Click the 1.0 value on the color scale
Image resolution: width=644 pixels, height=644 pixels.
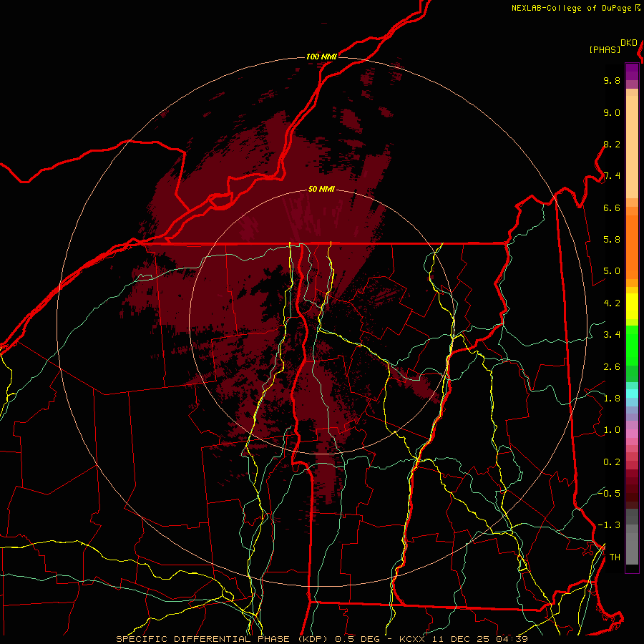pos(612,430)
